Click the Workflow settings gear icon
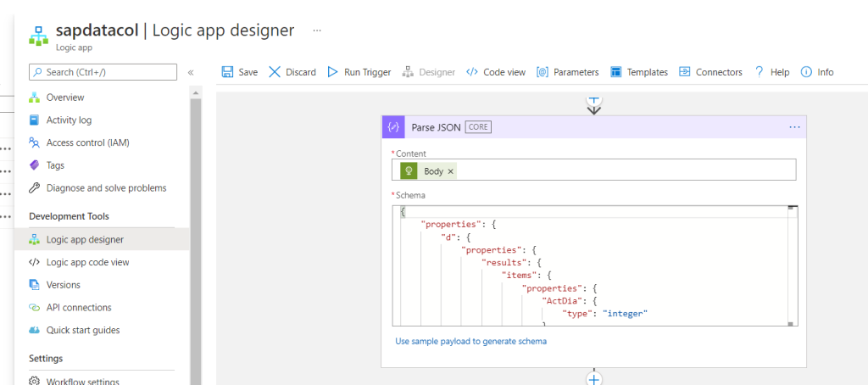 (x=34, y=381)
